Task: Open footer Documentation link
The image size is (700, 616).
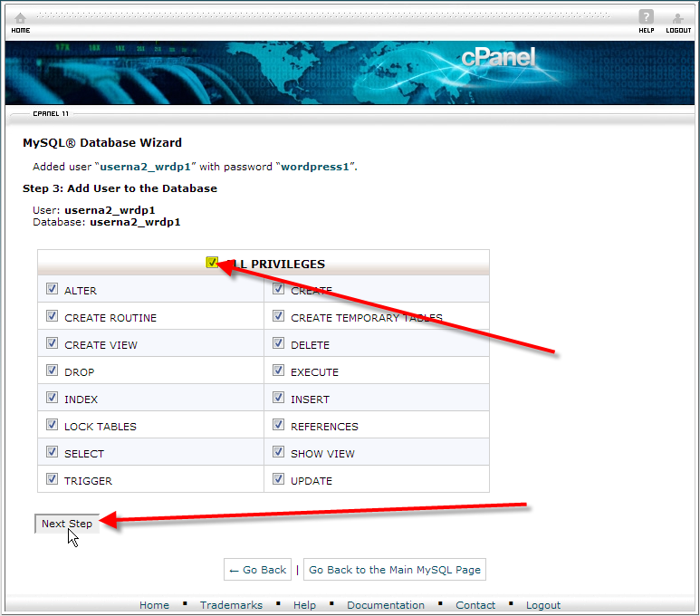Action: (386, 605)
